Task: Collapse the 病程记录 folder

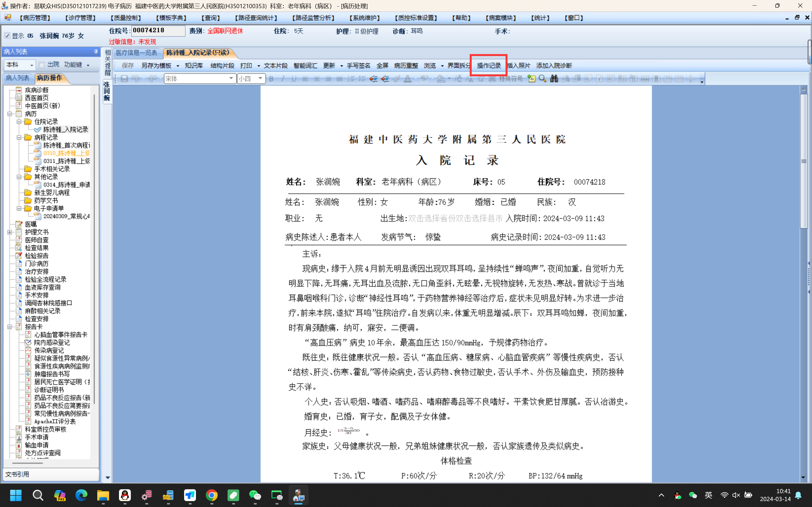Action: [19, 137]
